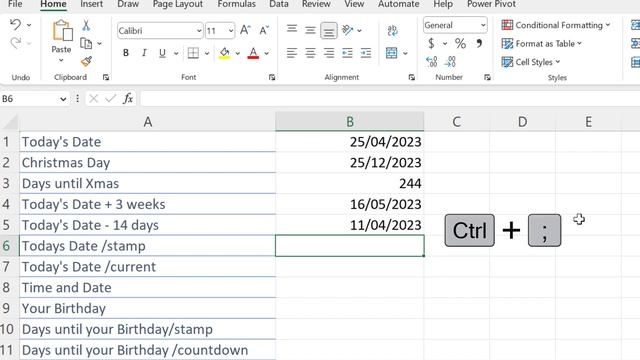Open the Fill Color palette arrow
This screenshot has width=640, height=360.
238,53
